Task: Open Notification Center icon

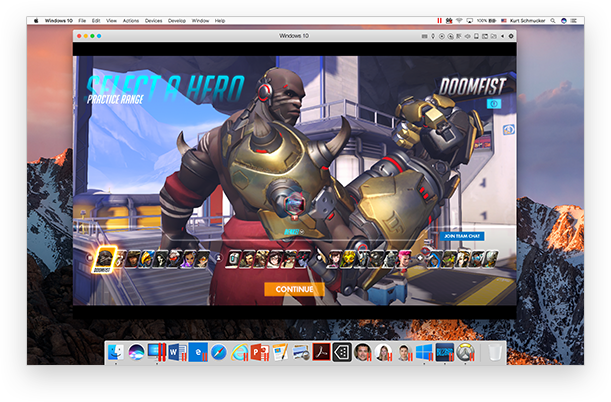Action: click(x=574, y=21)
